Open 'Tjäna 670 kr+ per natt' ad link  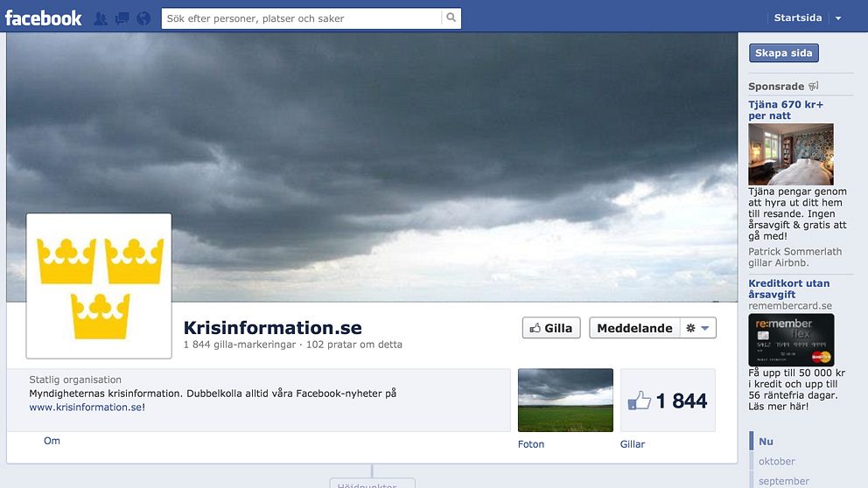786,110
